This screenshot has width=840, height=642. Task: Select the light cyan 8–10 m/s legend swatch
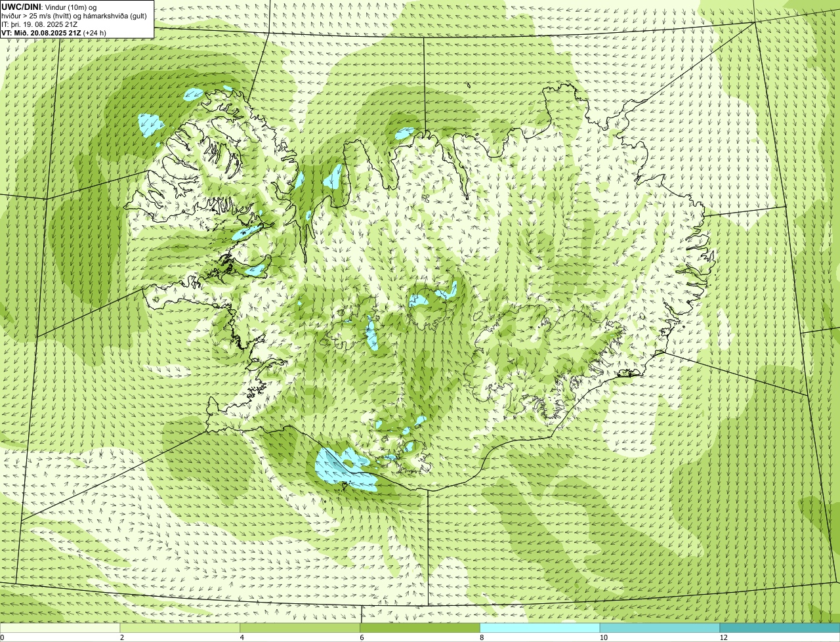point(540,628)
